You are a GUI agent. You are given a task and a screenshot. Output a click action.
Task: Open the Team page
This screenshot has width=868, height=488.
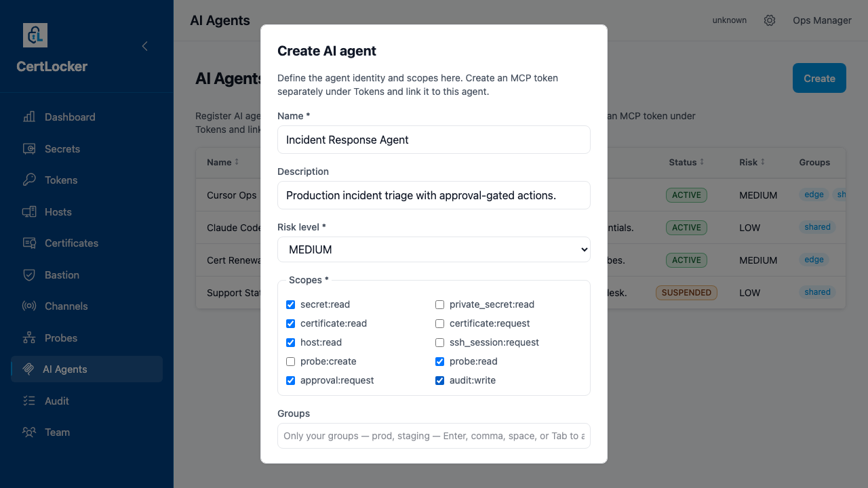[87, 432]
